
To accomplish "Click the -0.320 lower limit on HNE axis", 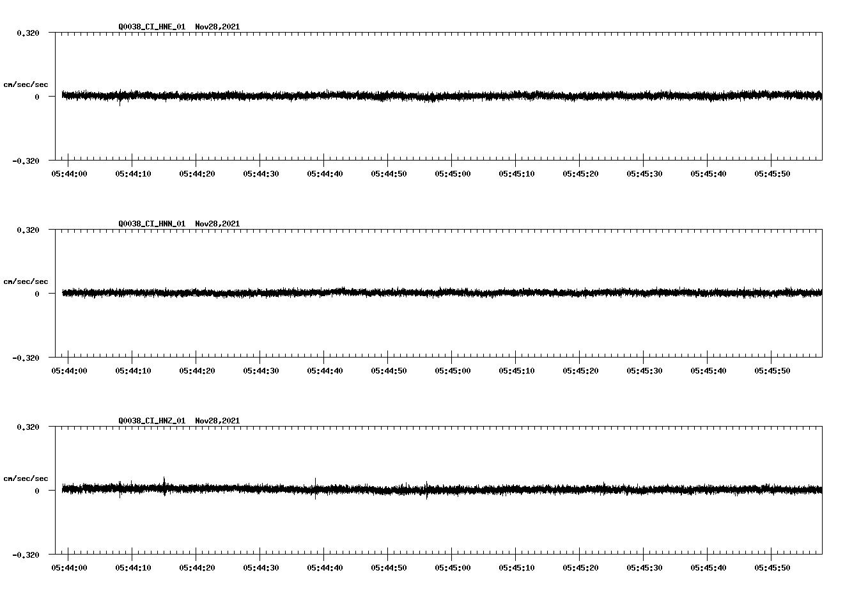I will 26,161.
